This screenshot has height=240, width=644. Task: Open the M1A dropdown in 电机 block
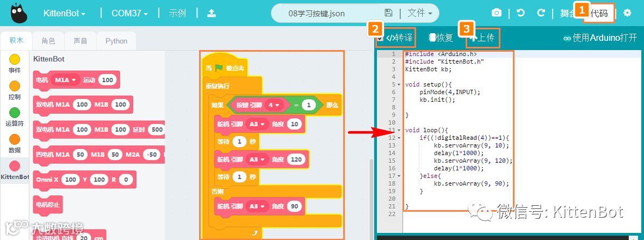click(x=65, y=80)
